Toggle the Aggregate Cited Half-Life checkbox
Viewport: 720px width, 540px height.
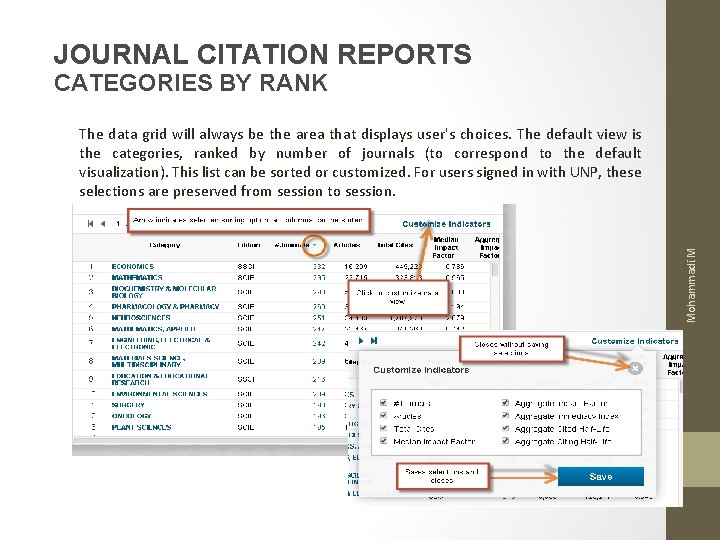click(505, 428)
